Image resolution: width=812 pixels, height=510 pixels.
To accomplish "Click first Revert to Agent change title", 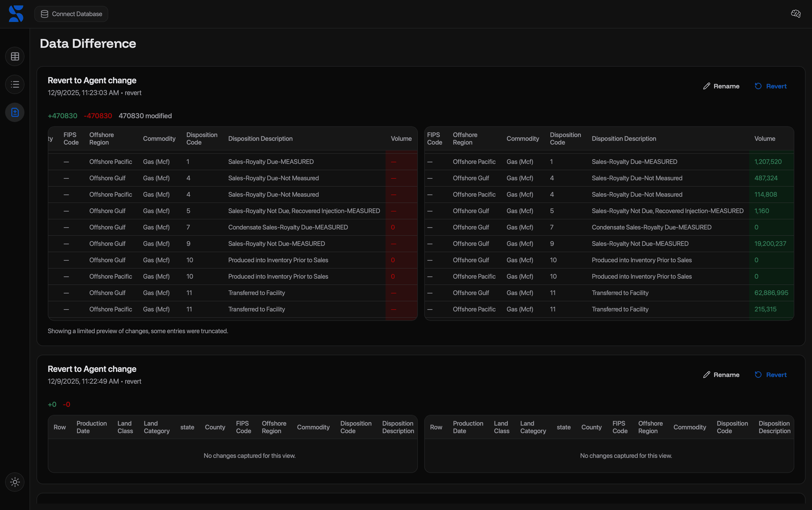I will [92, 80].
